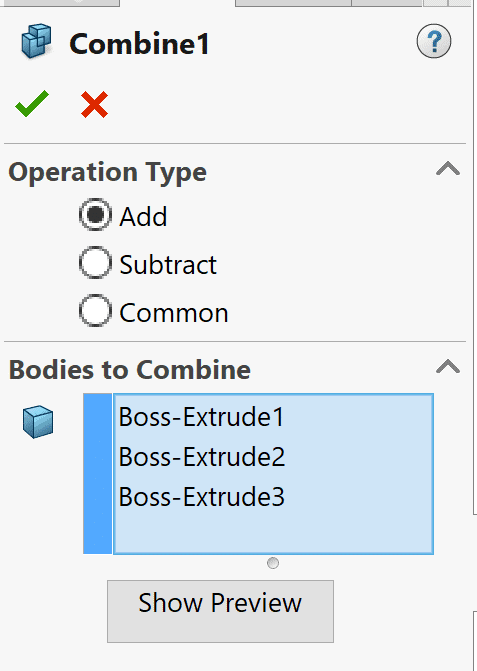
Task: Click the Operation Type header label
Action: [x=107, y=172]
